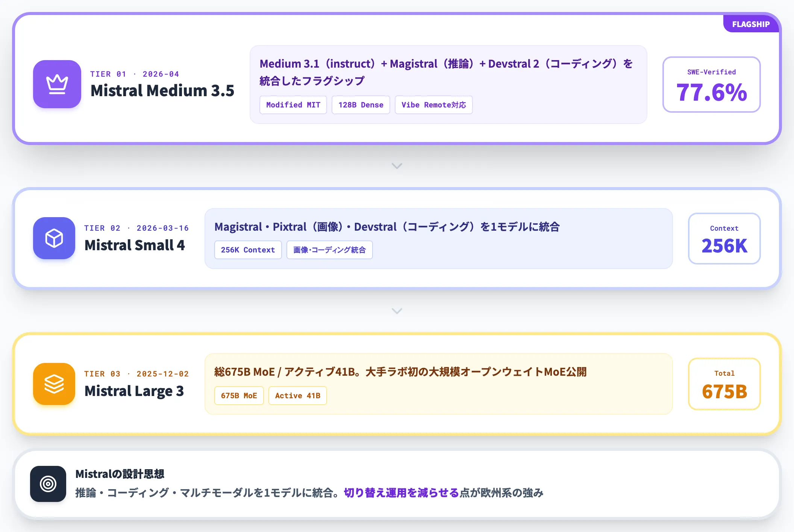Select the Modified MIT tag
794x532 pixels.
pyautogui.click(x=293, y=105)
